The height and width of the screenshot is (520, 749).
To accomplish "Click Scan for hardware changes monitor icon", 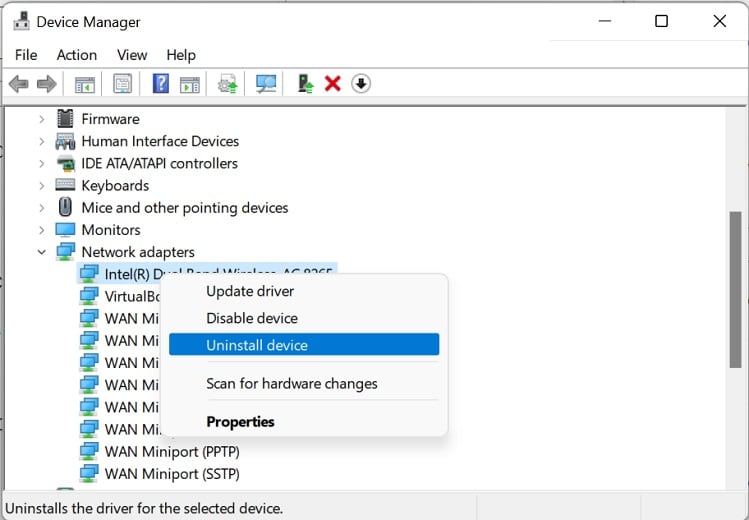I will 266,84.
